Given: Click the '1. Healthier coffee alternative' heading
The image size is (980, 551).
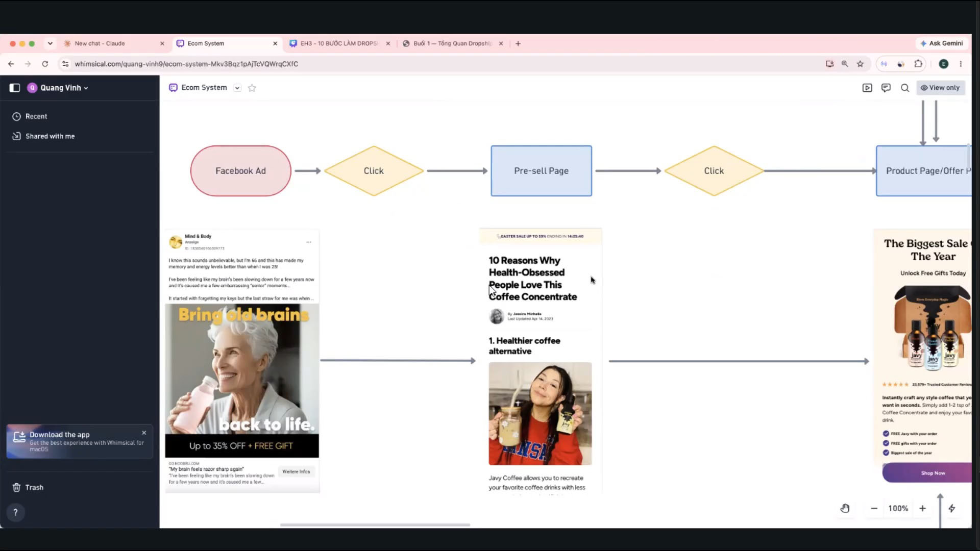Looking at the screenshot, I should point(524,346).
